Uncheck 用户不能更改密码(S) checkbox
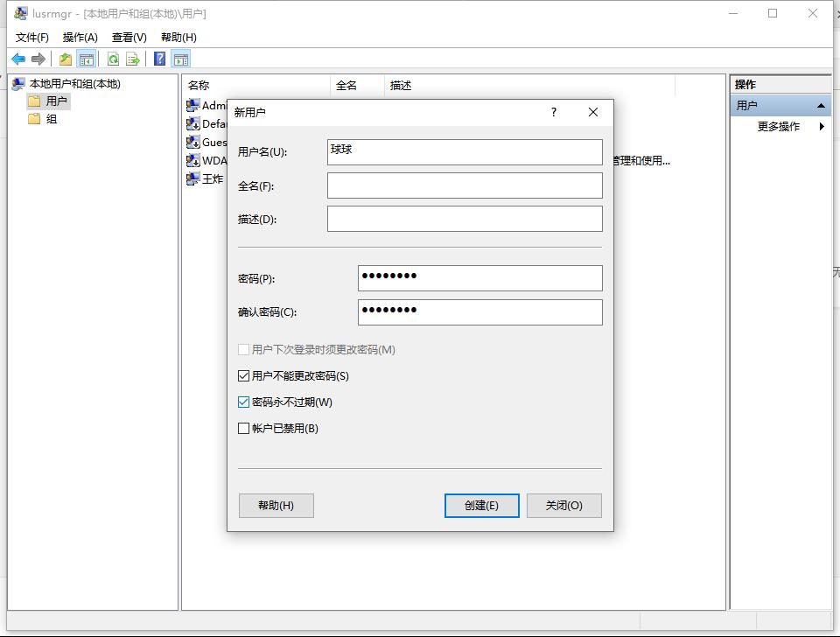 pyautogui.click(x=244, y=375)
